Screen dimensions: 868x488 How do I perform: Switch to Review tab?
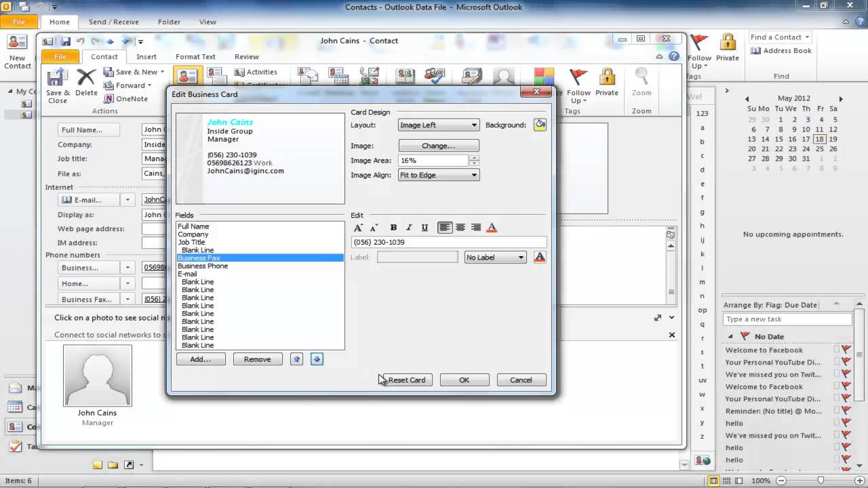[247, 57]
